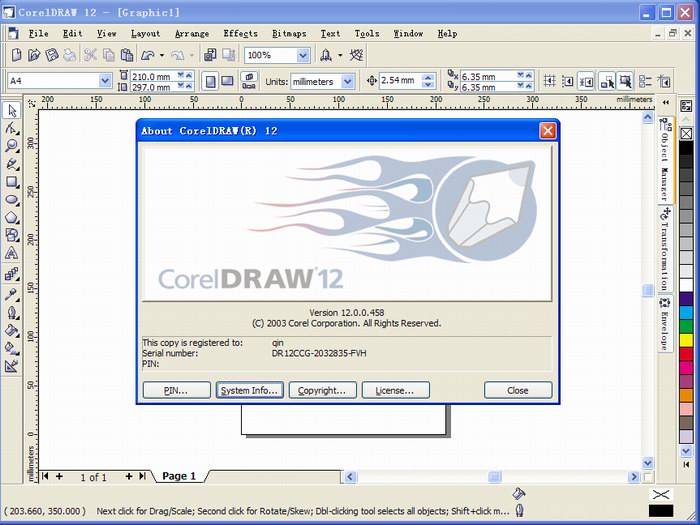Add a page after with plus button
Screen dimensions: 700x525
[129, 476]
